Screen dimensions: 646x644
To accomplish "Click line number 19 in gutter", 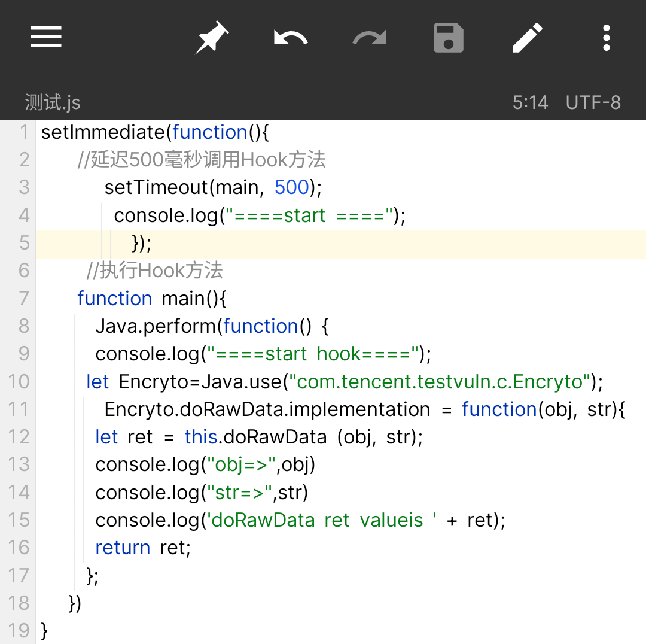I will click(x=18, y=631).
